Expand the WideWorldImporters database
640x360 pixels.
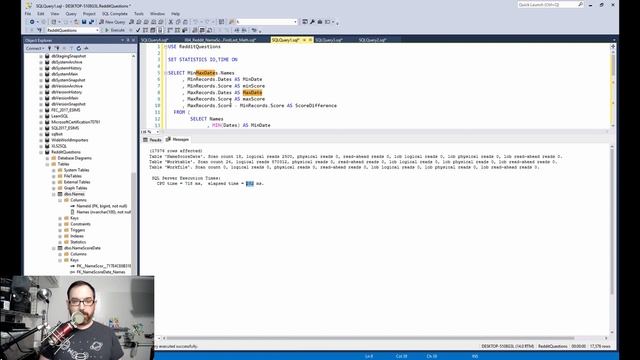coord(41,140)
